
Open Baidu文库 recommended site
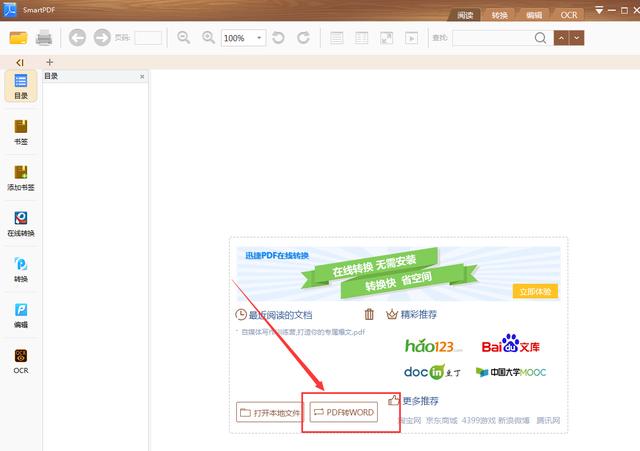(511, 344)
